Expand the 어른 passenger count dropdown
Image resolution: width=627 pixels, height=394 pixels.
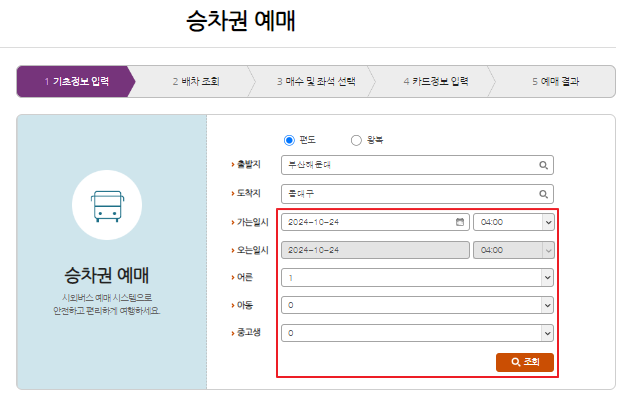417,278
